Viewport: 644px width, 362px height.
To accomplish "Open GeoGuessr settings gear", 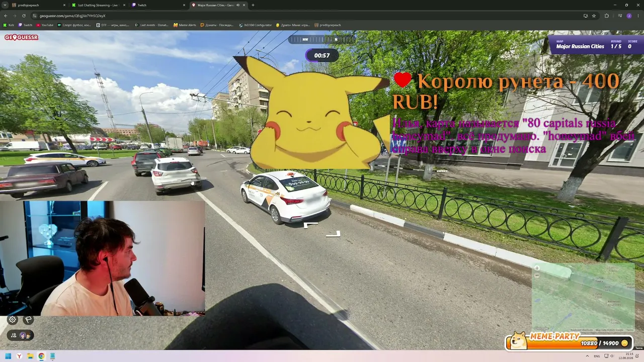I will (x=13, y=319).
